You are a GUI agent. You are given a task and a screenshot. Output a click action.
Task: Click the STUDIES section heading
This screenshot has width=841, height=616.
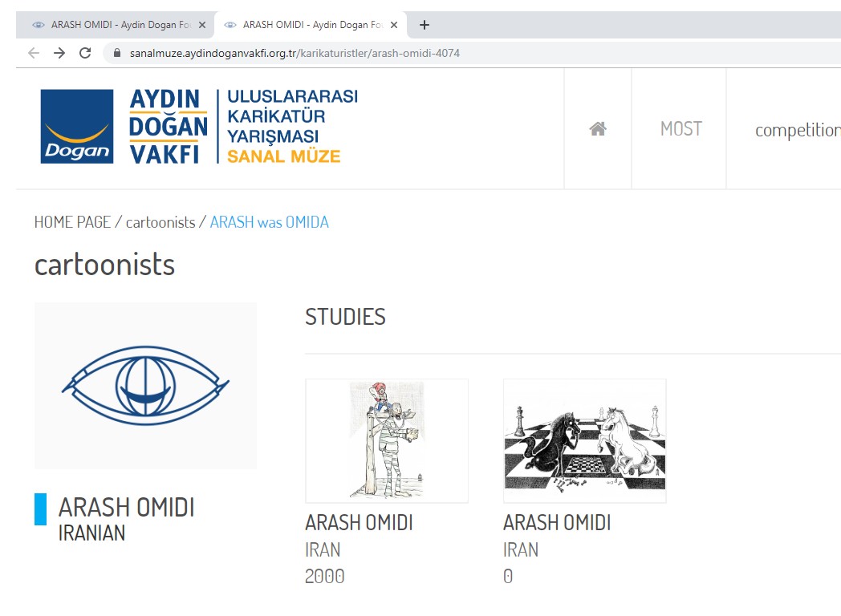point(345,317)
